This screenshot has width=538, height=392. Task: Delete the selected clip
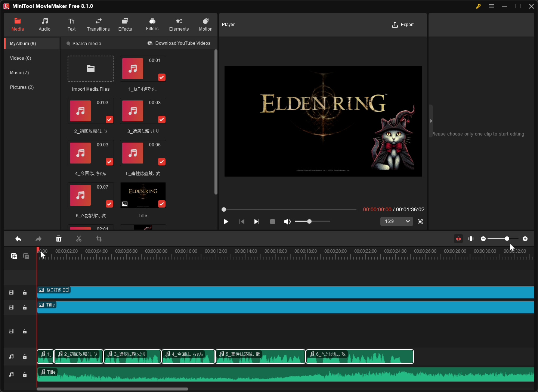pos(59,239)
